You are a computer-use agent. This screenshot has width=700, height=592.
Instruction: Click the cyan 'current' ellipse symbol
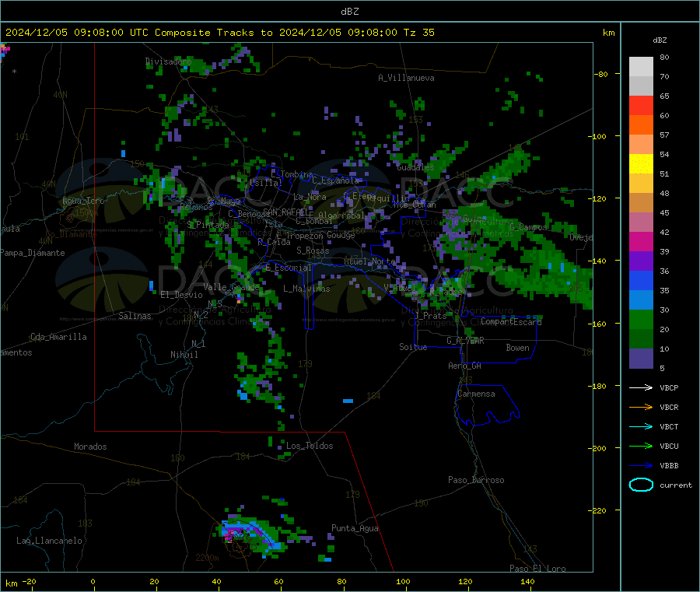point(641,485)
